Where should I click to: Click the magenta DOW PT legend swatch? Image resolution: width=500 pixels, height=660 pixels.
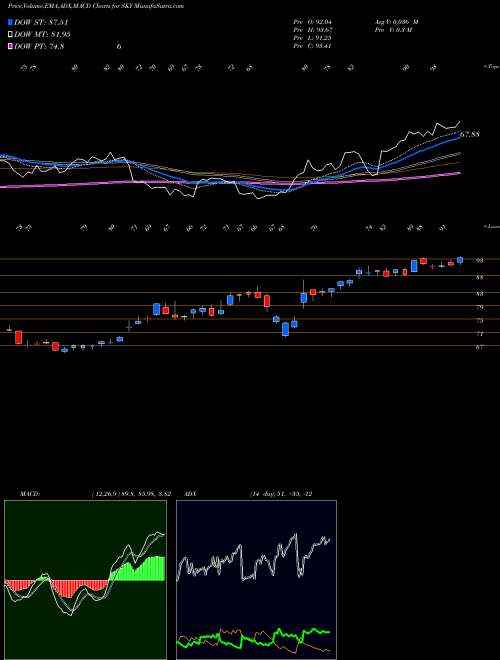(x=11, y=47)
